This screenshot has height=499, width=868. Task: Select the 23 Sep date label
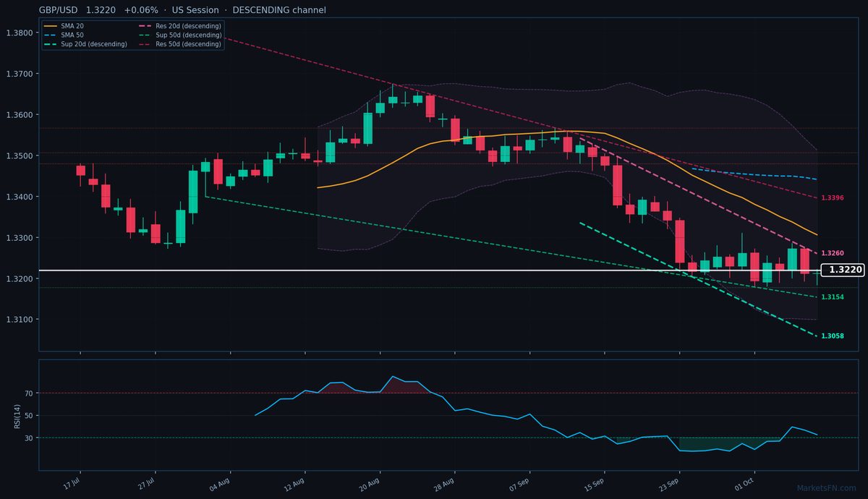[671, 483]
